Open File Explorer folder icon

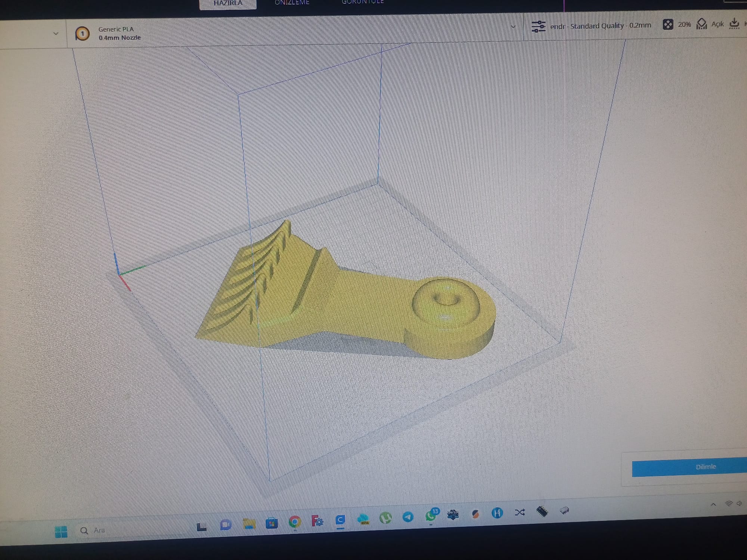tap(249, 524)
